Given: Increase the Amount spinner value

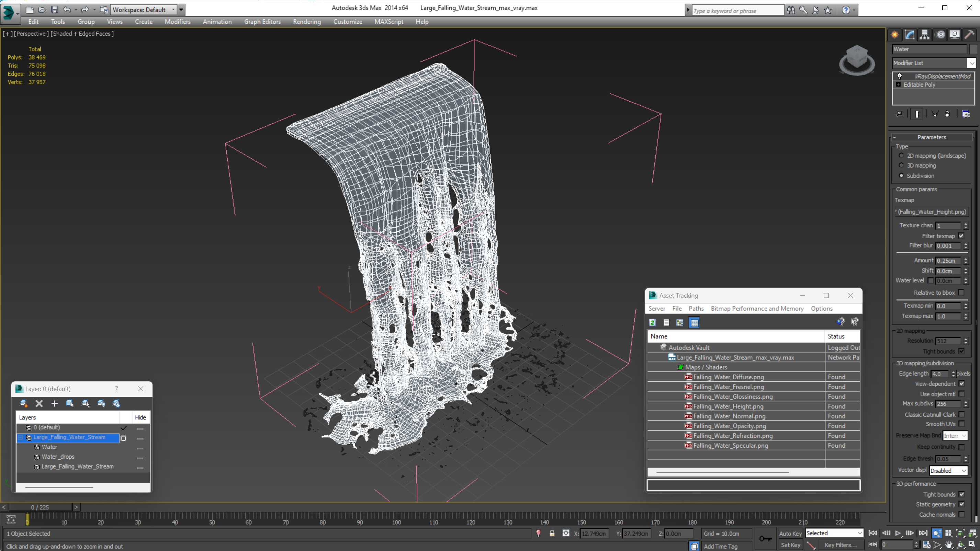Looking at the screenshot, I should click(966, 259).
